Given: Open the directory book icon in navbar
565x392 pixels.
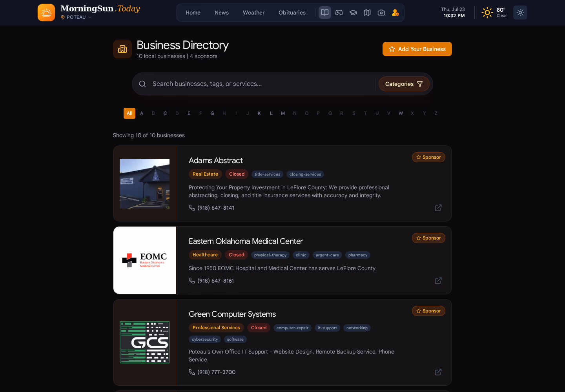Looking at the screenshot, I should [x=325, y=13].
